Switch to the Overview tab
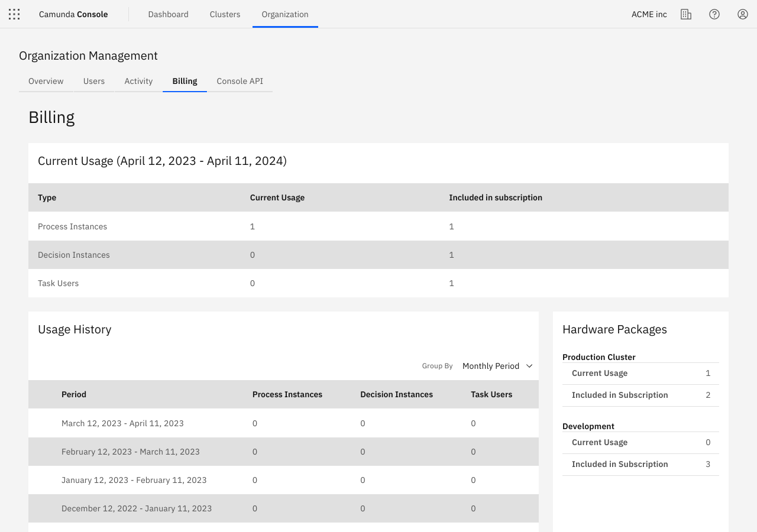This screenshot has width=757, height=532. pos(46,81)
